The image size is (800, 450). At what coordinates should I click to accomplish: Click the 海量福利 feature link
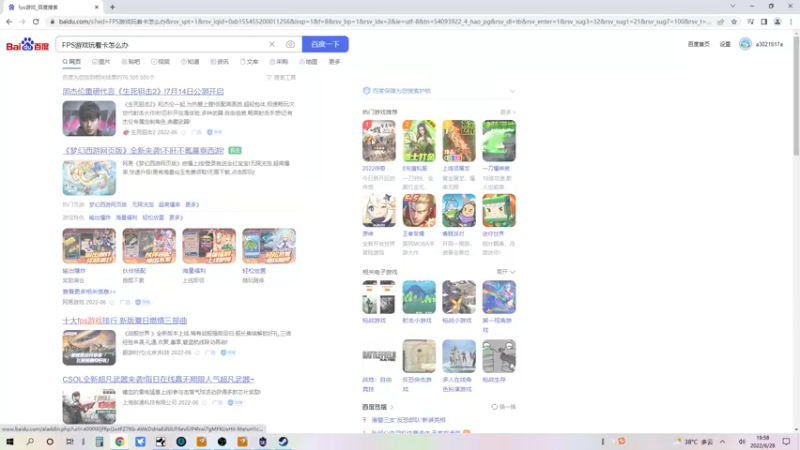[x=126, y=217]
